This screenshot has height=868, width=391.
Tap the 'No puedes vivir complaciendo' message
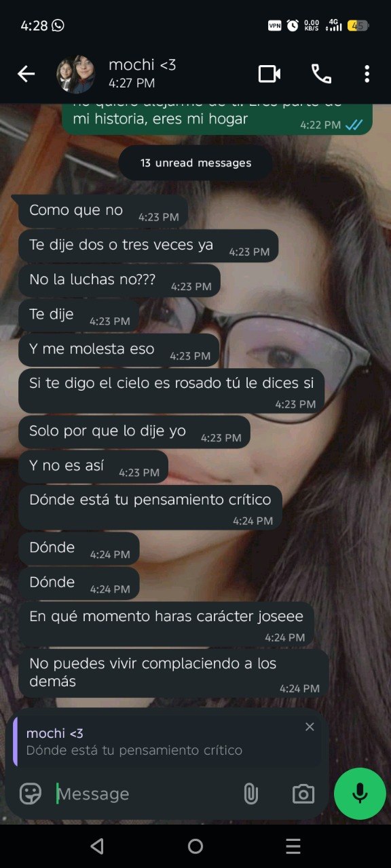174,673
